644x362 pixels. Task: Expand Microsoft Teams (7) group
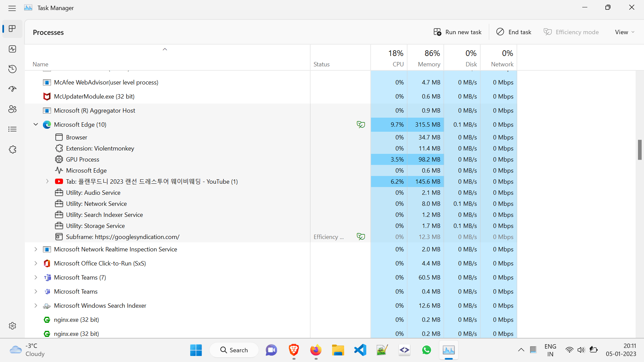(36, 278)
